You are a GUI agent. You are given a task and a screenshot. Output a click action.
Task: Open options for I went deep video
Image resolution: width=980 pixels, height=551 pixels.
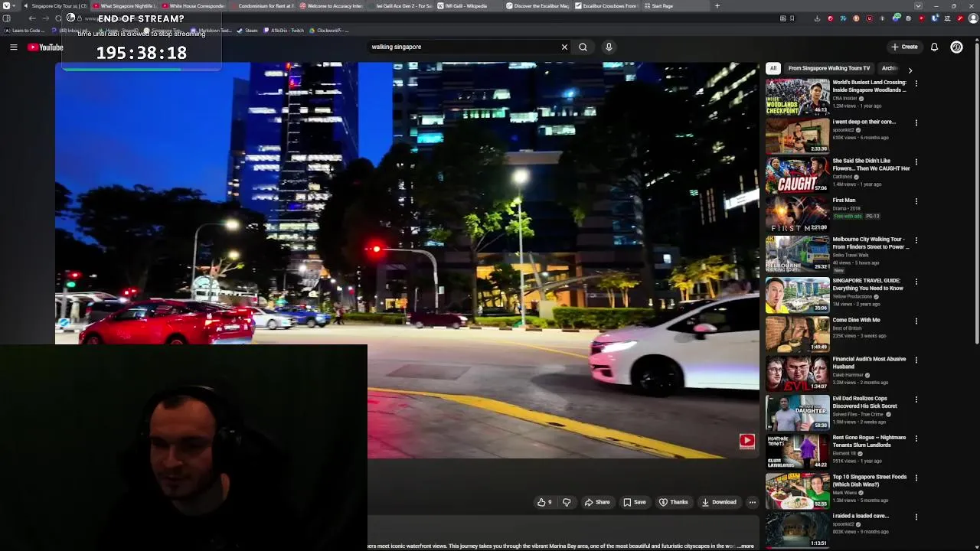[x=916, y=122]
